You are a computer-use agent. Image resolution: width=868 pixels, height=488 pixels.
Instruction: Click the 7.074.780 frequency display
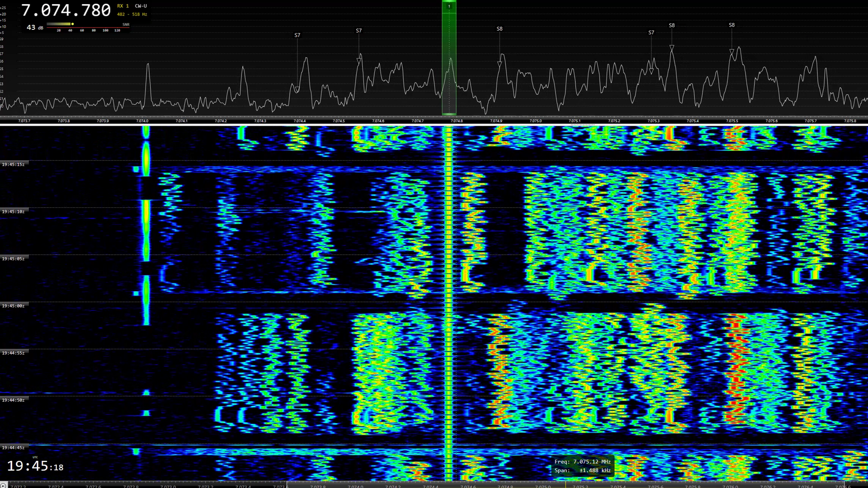click(66, 10)
